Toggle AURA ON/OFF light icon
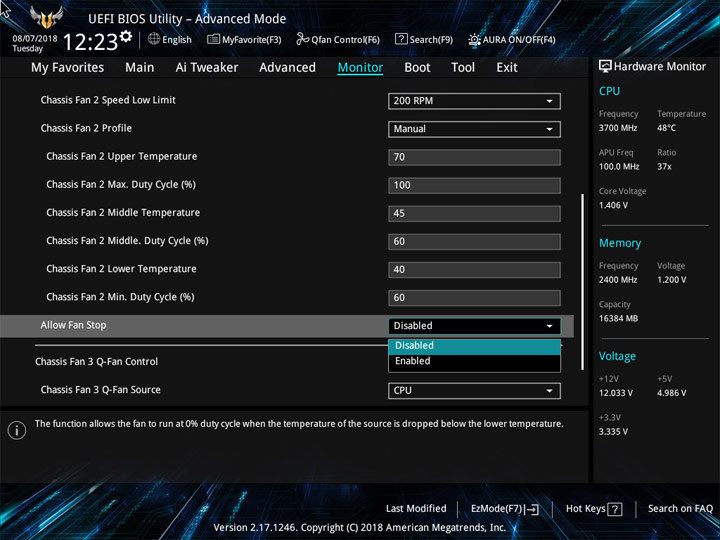Image resolution: width=720 pixels, height=540 pixels. coord(474,39)
